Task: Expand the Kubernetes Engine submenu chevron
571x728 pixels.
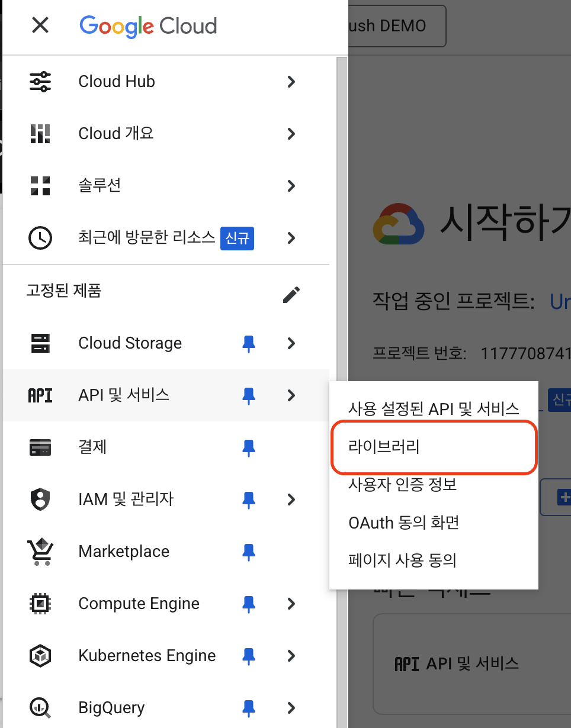Action: (291, 656)
